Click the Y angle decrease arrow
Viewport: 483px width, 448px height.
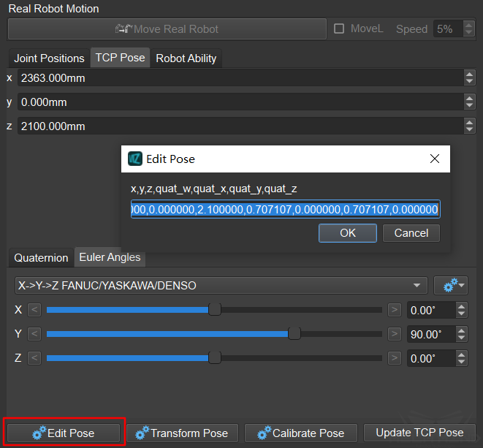[x=34, y=334]
